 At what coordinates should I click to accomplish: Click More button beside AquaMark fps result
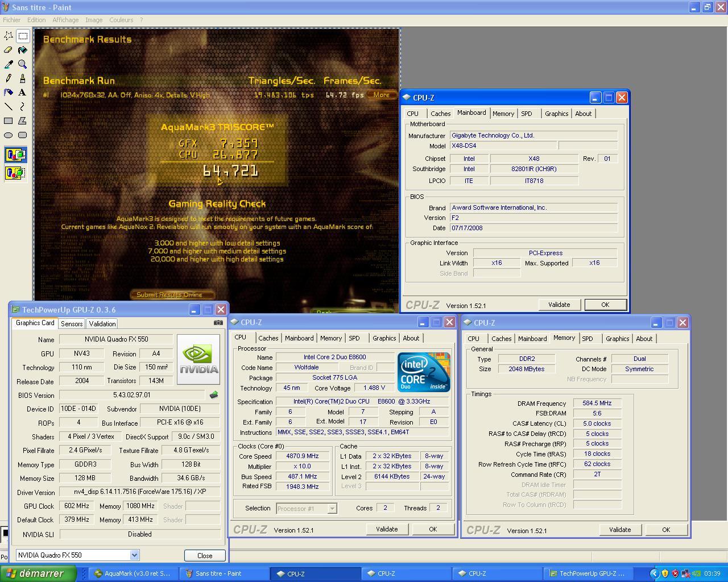pos(381,95)
